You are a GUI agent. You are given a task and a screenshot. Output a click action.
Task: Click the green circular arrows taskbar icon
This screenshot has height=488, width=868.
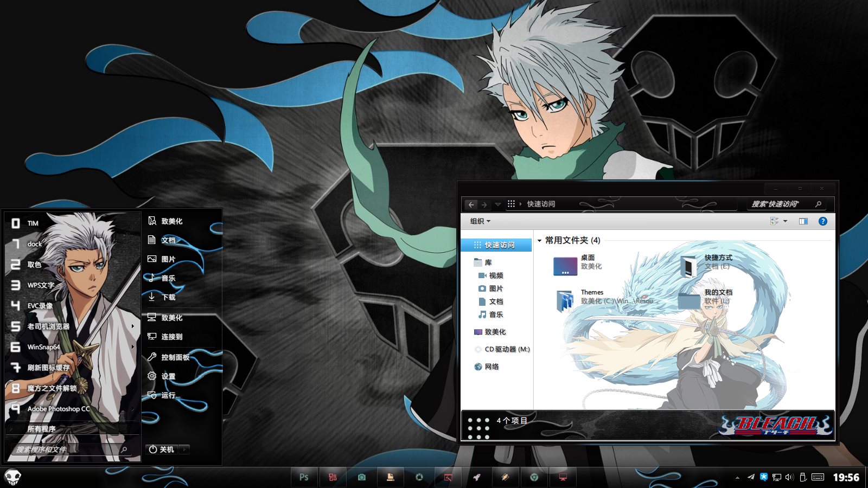click(x=419, y=477)
